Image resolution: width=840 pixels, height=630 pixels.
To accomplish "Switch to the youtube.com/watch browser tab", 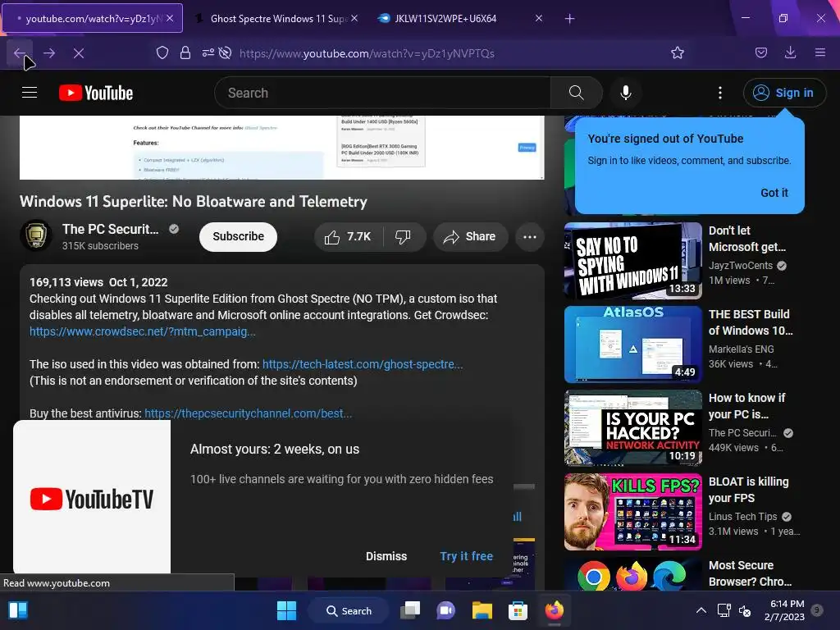I will (93, 18).
